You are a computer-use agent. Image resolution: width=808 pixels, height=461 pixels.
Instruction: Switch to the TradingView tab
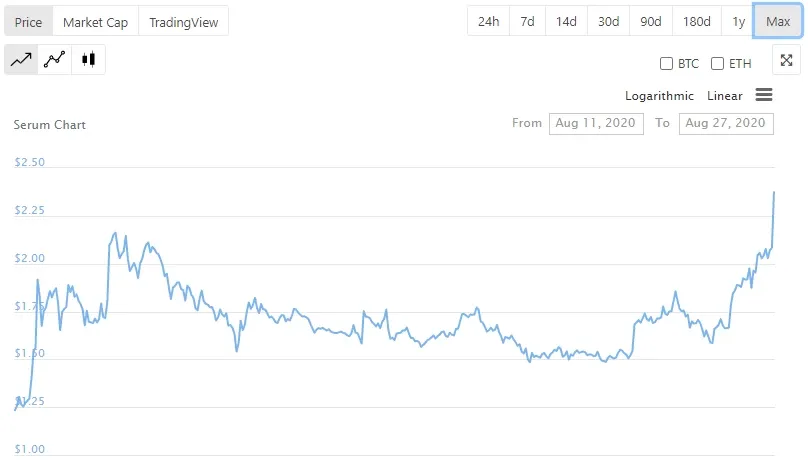(x=183, y=22)
